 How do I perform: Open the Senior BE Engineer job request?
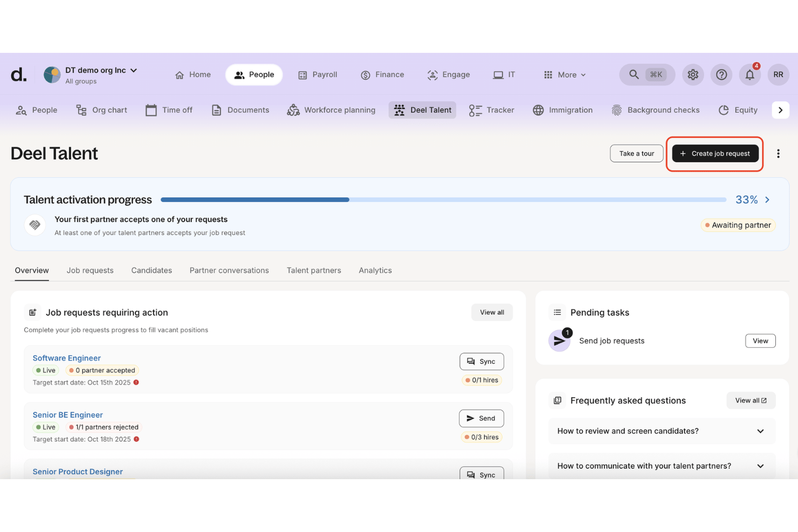[x=68, y=415]
